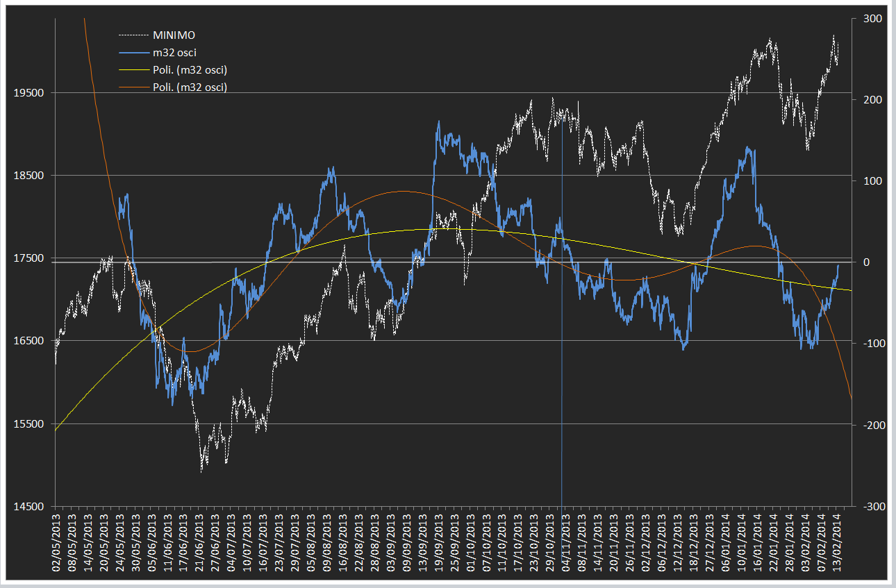
Task: Click the 19/09/2013 date label
Action: (439, 543)
